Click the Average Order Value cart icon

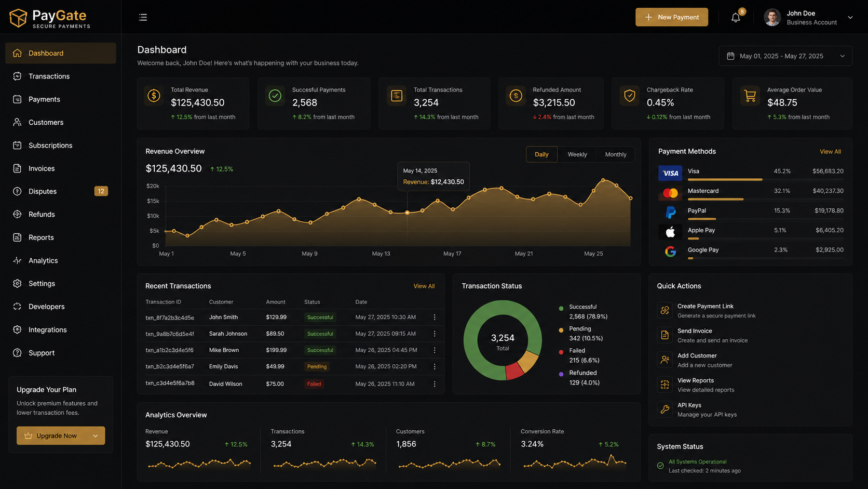[750, 96]
